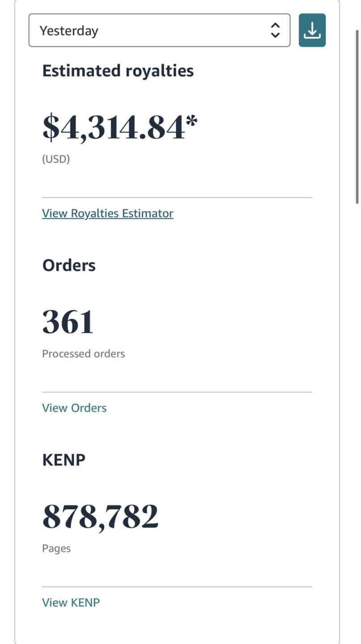Click the up-down chevron in the date selector
The image size is (361, 644).
pyautogui.click(x=275, y=30)
